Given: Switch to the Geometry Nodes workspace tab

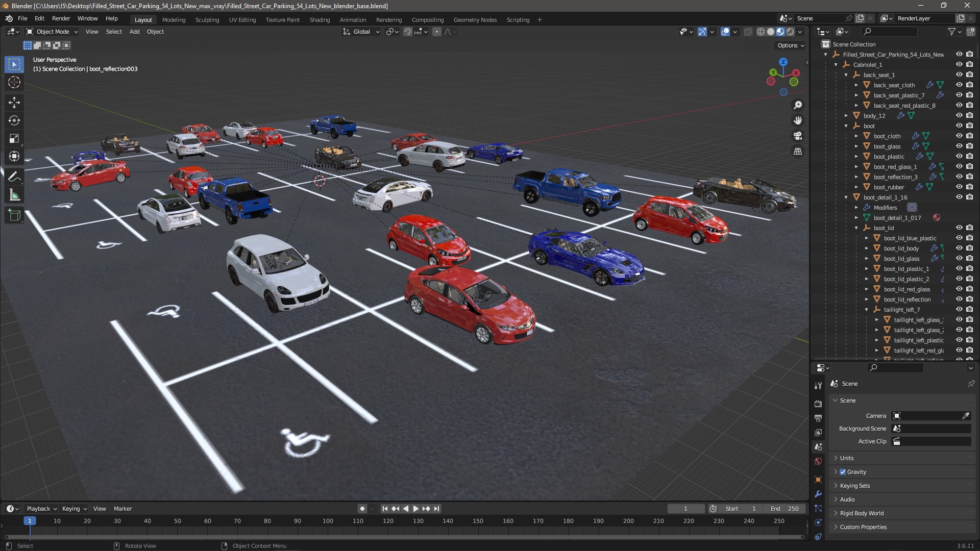Looking at the screenshot, I should [475, 20].
